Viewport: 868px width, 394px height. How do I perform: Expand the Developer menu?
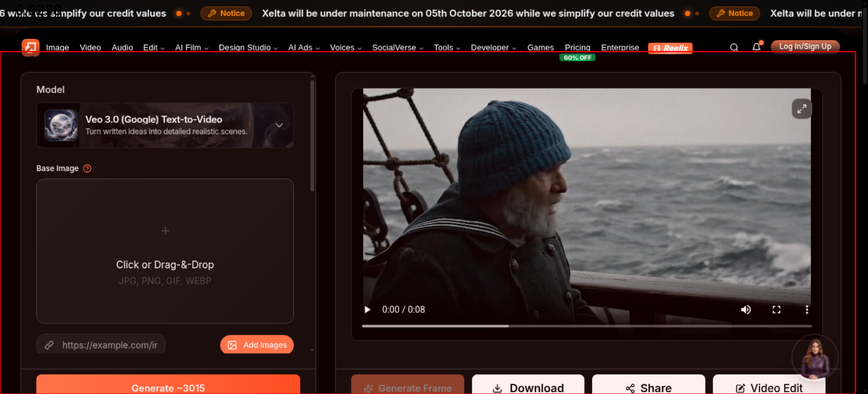(493, 48)
